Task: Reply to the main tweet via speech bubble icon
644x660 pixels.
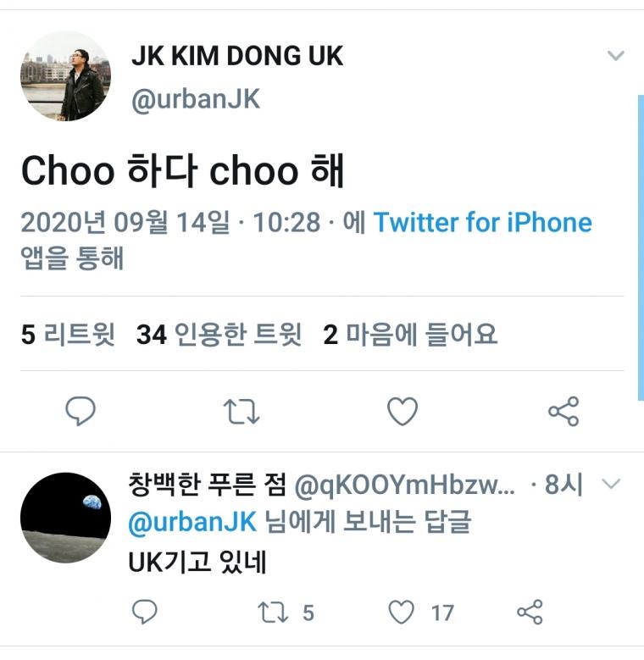Action: [x=80, y=411]
